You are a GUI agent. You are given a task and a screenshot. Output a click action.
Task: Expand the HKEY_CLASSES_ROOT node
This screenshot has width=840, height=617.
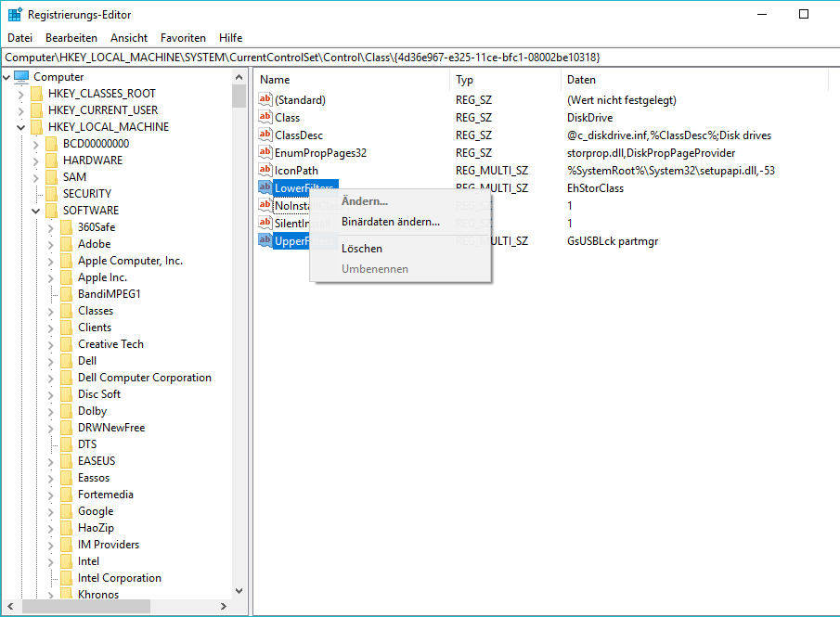point(20,94)
